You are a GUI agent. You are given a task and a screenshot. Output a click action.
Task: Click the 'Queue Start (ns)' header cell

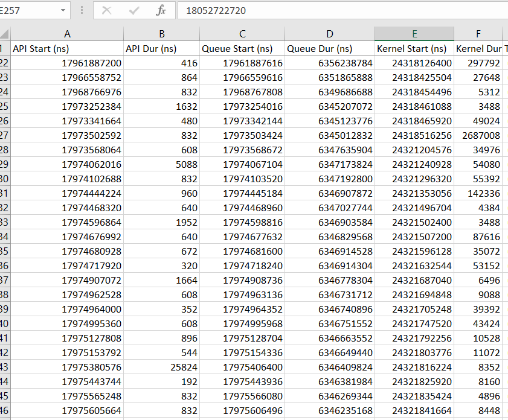point(242,48)
